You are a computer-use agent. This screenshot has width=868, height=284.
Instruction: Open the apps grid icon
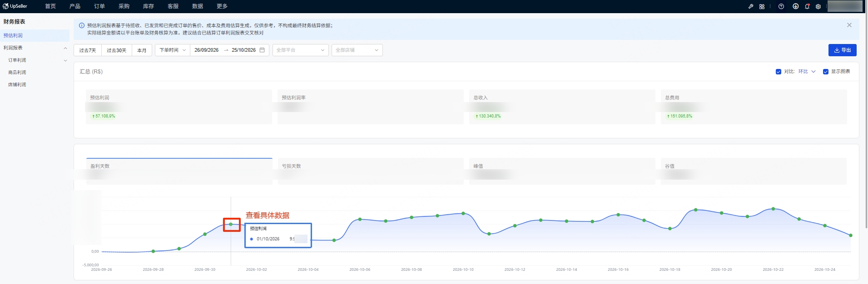point(762,6)
